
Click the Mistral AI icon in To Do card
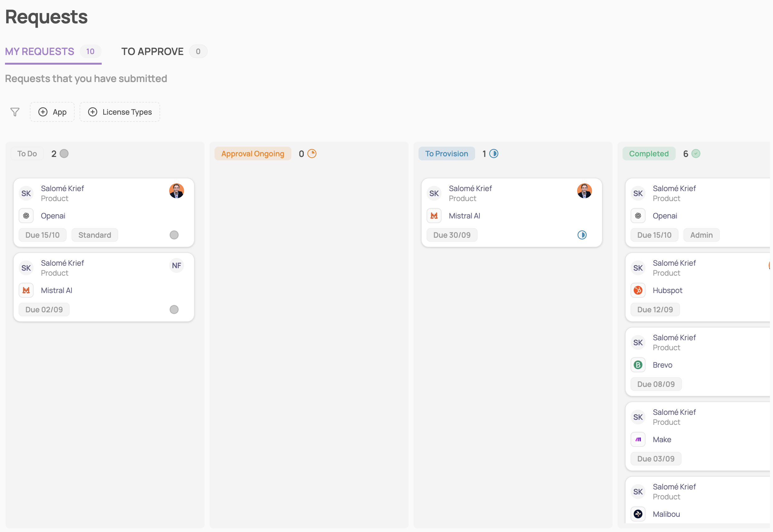(x=26, y=290)
